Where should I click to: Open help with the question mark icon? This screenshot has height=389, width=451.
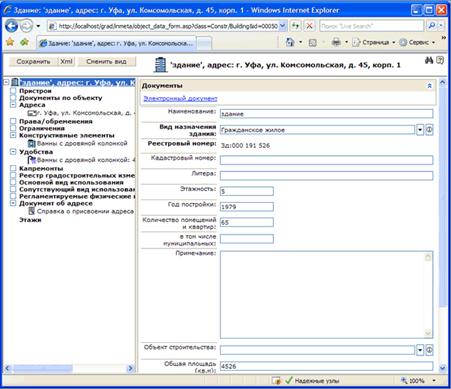440,60
